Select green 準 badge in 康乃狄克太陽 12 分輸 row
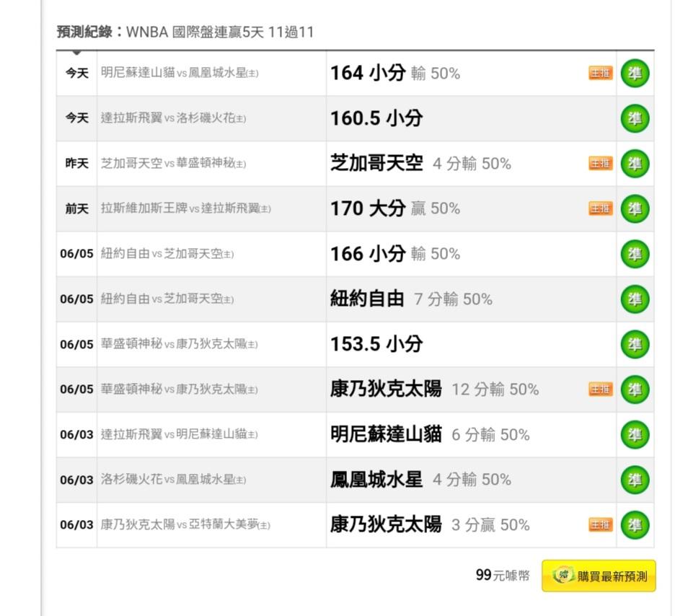This screenshot has width=688, height=616. coord(635,390)
